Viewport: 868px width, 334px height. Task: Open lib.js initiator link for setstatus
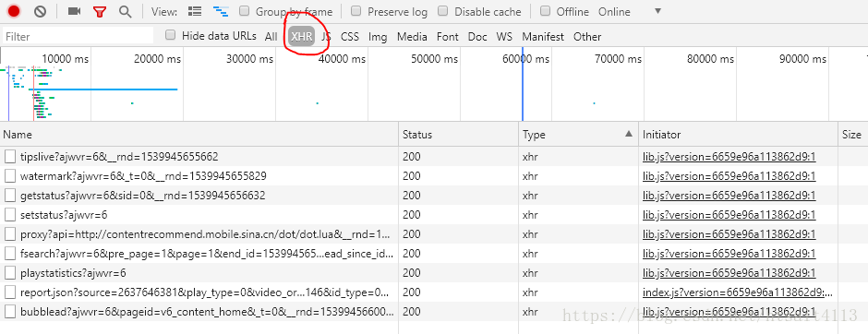729,215
